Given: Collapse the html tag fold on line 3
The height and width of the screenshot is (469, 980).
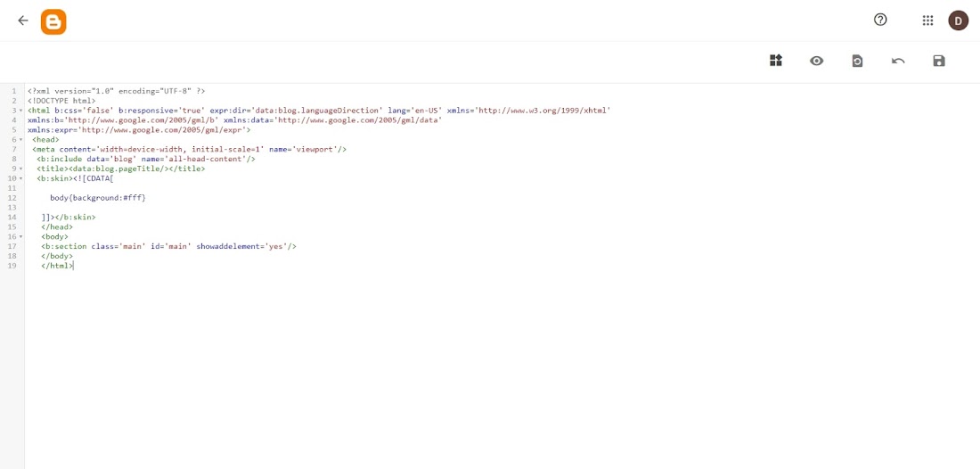Looking at the screenshot, I should [21, 111].
